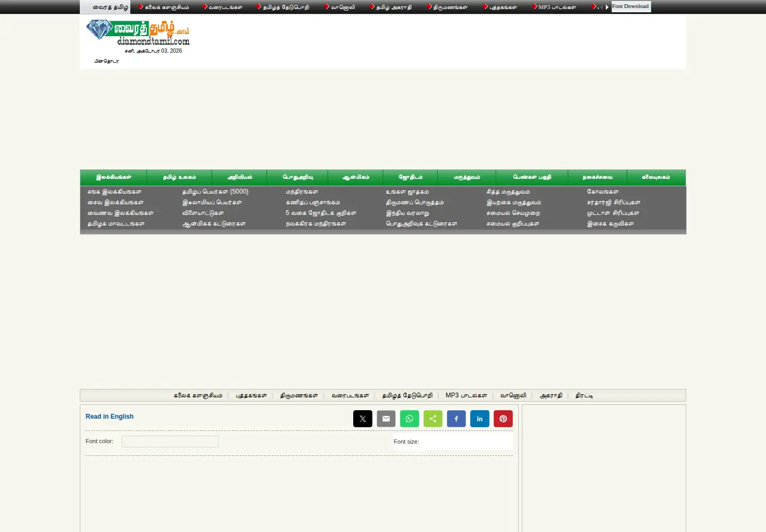Click the சமையல் குறிப்புகள் link
Viewport: 766px width, 532px height.
[x=513, y=223]
